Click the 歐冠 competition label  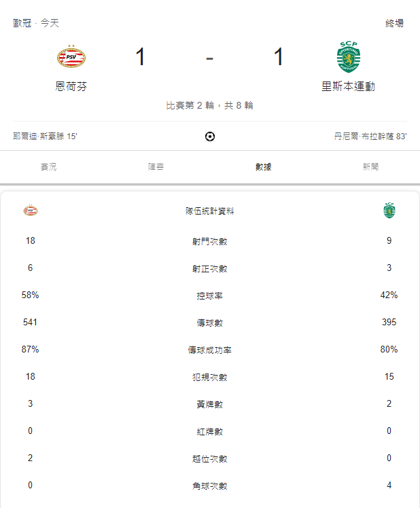[x=22, y=23]
